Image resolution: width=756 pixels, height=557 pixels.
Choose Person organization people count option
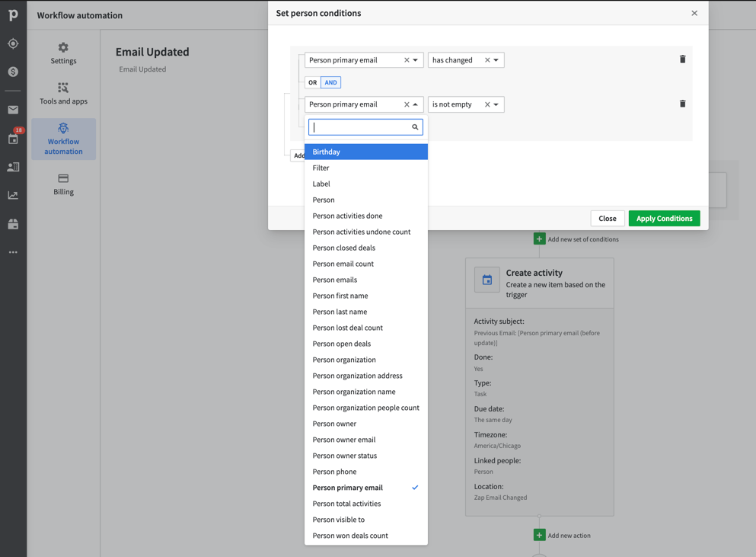[x=366, y=408]
